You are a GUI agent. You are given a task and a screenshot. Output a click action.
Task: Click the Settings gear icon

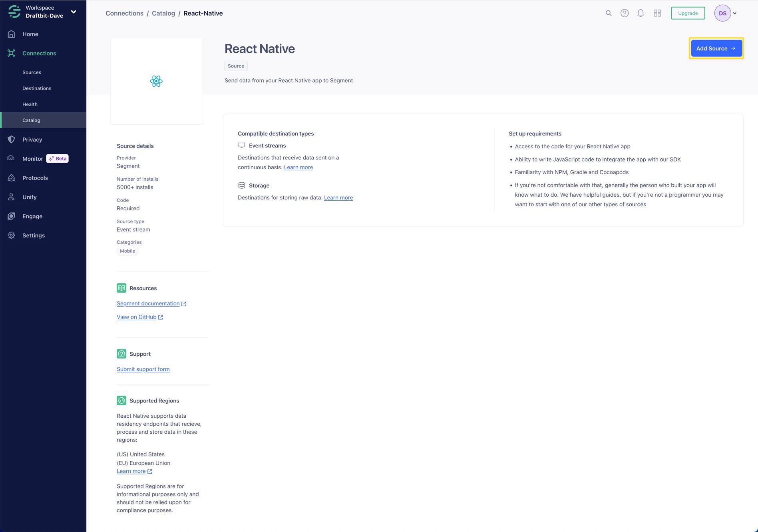pos(11,235)
